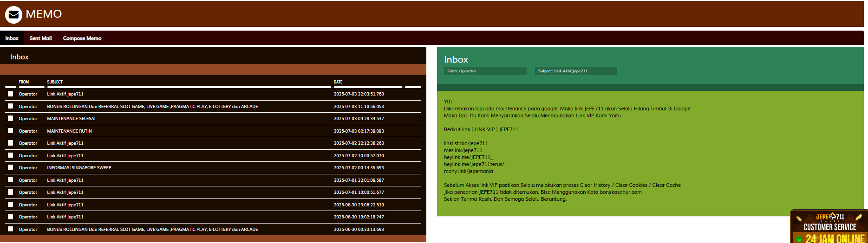Check the INFORMASI SINGAPORE SWEEP memo box
Image resolution: width=868 pixels, height=243 pixels.
11,167
